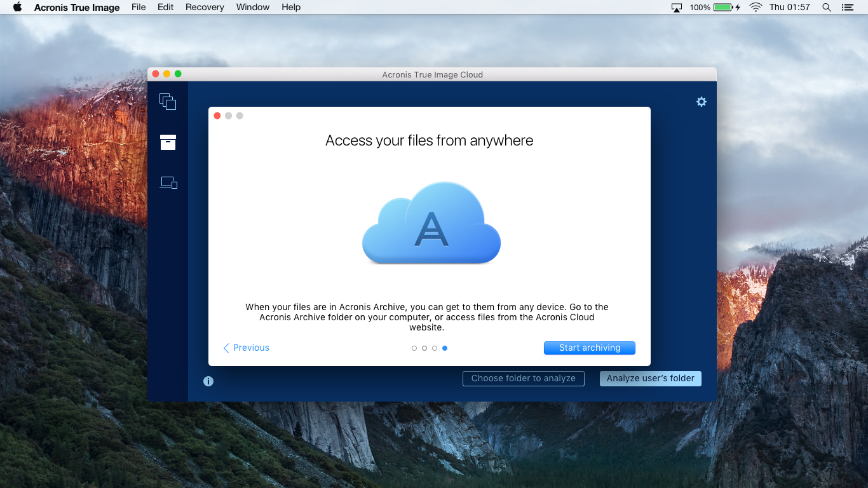Open Spotlight search in menu bar

[x=827, y=7]
